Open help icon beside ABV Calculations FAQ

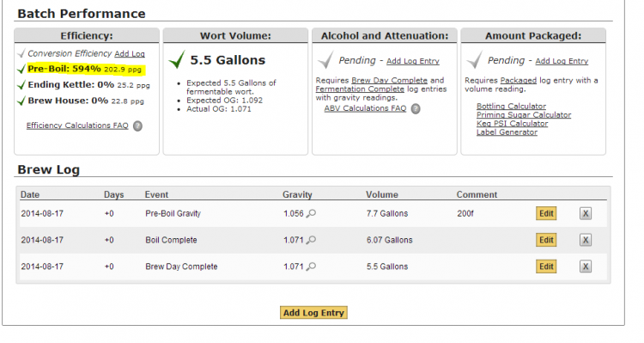(416, 109)
